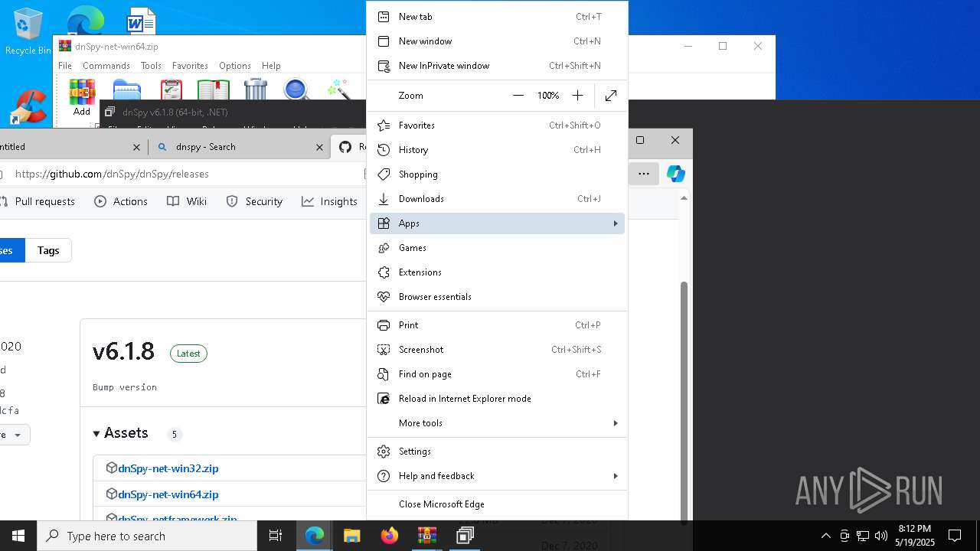Click the taskbar search box

147,536
